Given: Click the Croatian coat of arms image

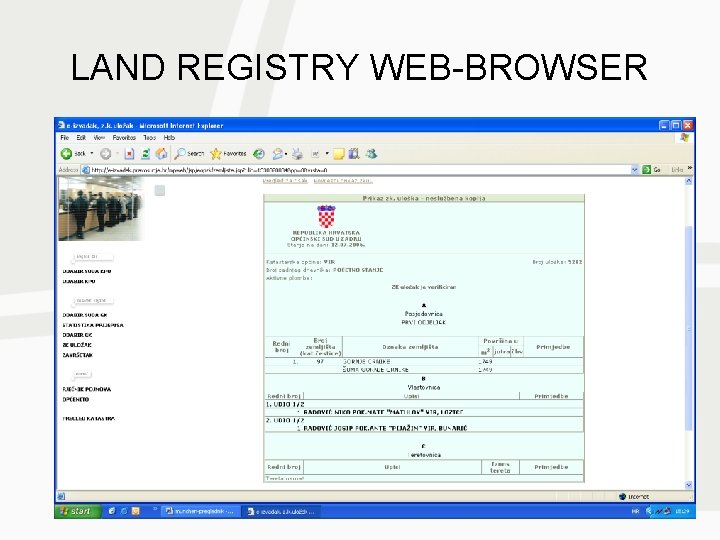Looking at the screenshot, I should click(x=326, y=216).
